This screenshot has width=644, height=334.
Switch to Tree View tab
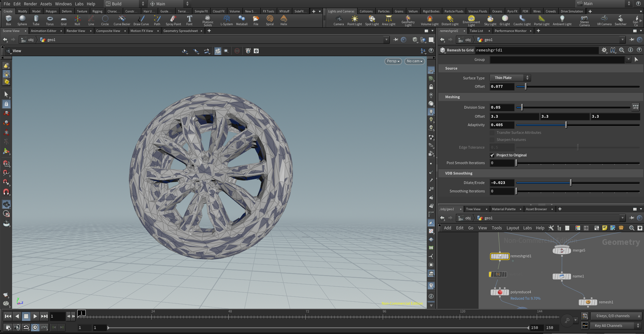(x=473, y=209)
